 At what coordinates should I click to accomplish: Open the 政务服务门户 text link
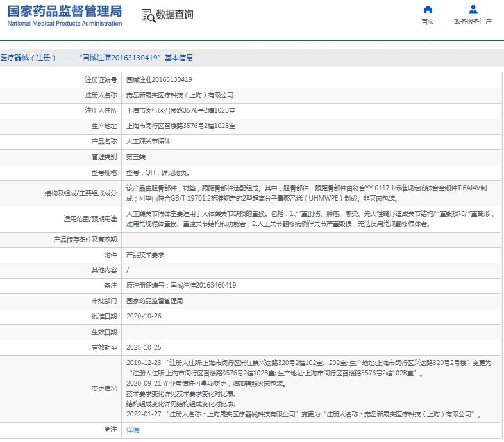point(473,22)
